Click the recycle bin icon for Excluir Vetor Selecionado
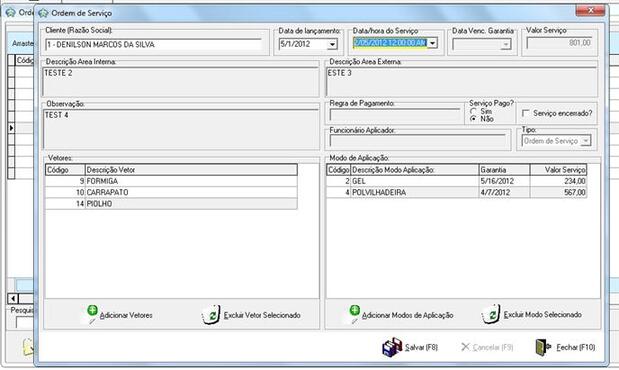 coord(211,315)
